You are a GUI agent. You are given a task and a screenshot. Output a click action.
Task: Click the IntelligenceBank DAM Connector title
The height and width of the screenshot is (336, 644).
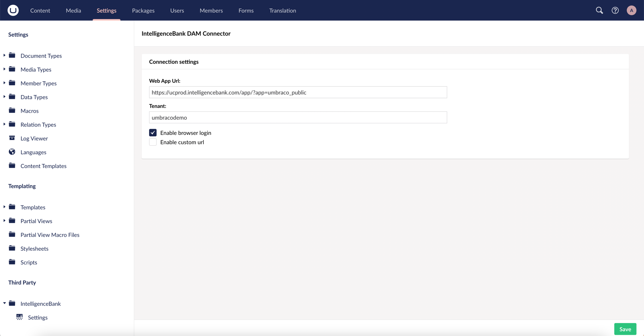tap(186, 34)
